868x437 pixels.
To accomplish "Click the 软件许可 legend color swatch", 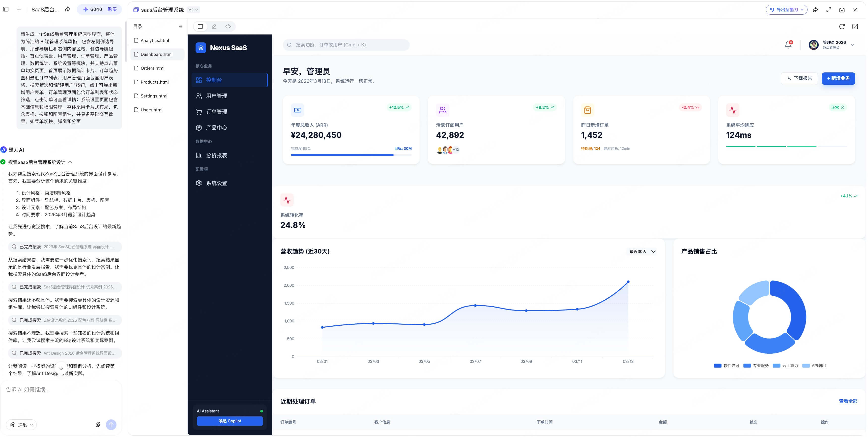I will (717, 366).
